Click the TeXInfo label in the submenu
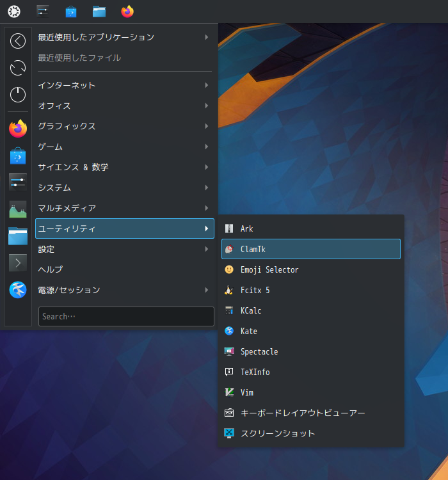Viewport: 448px width, 480px height. pos(255,372)
